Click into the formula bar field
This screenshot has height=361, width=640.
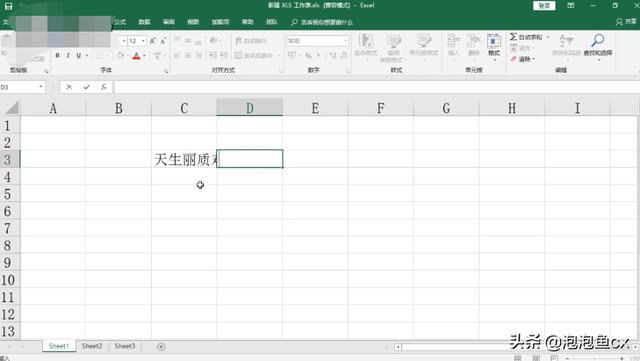[x=376, y=87]
